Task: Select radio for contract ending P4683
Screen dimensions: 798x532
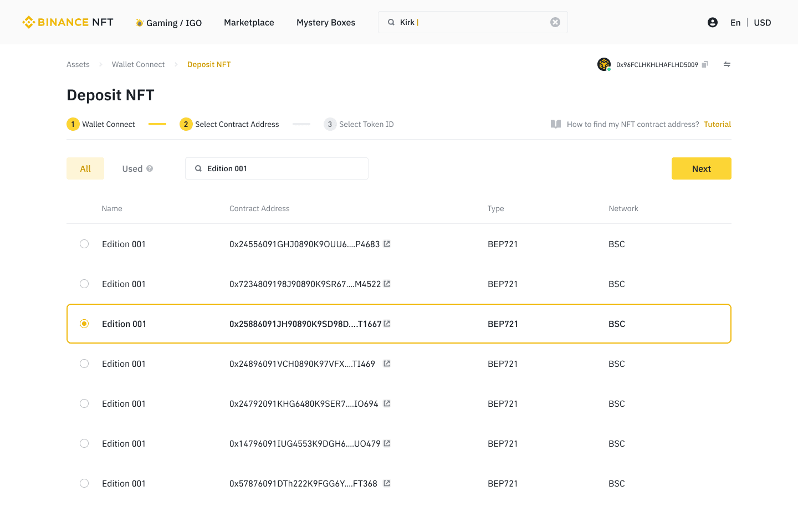Action: [x=84, y=244]
